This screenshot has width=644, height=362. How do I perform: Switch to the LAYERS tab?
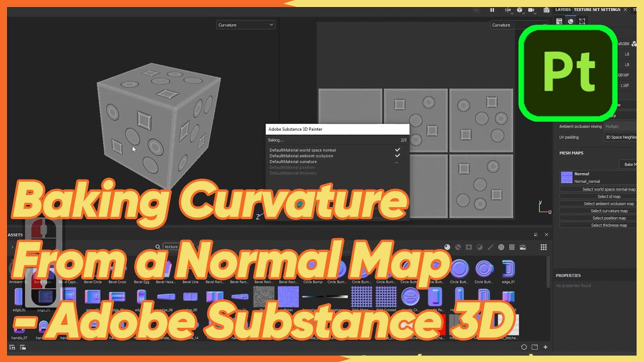[x=562, y=10]
